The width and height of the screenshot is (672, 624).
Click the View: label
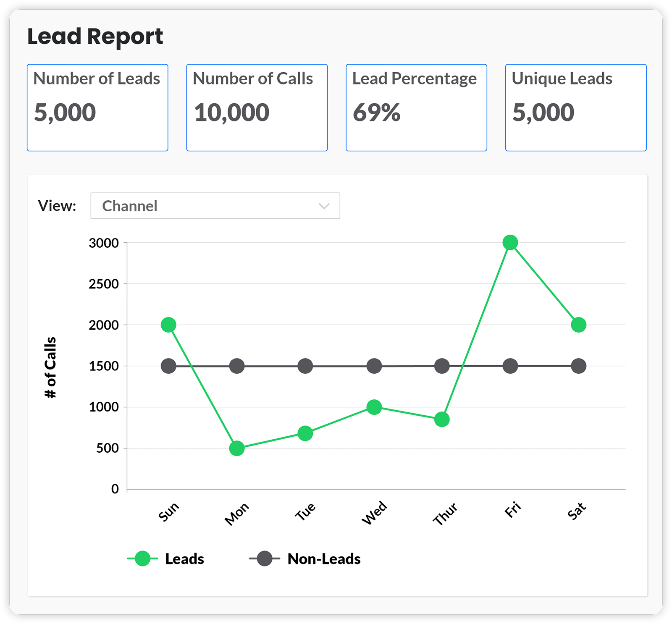click(57, 206)
